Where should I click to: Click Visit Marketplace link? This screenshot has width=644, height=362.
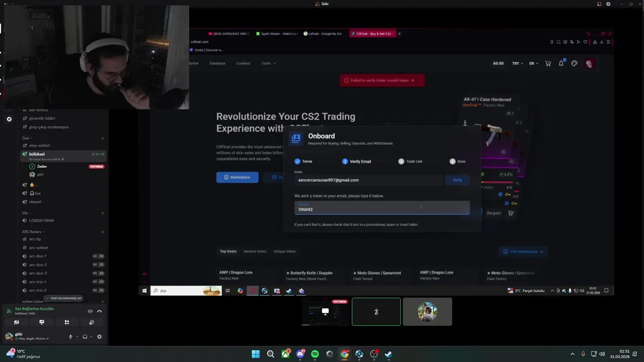coord(523,251)
